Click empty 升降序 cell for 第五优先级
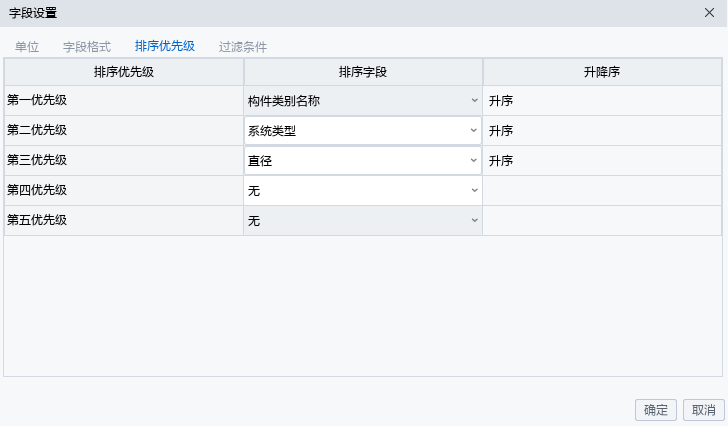The image size is (728, 426). [x=602, y=220]
